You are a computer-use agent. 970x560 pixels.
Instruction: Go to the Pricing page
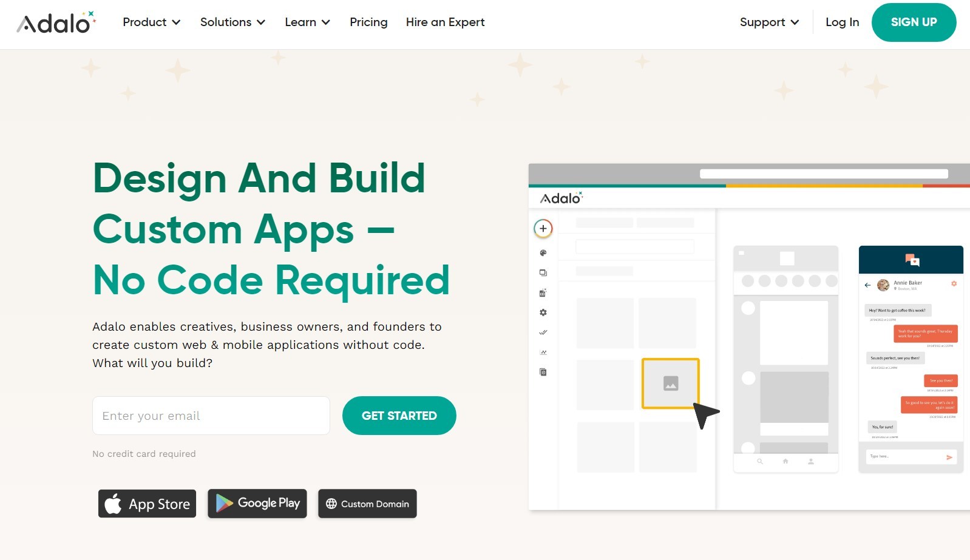click(368, 22)
